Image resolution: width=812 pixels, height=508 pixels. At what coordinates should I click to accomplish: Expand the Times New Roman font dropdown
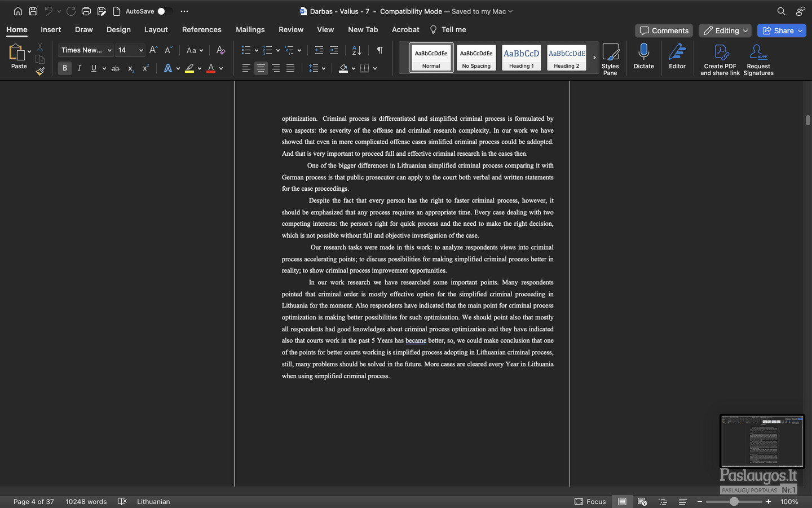click(109, 50)
